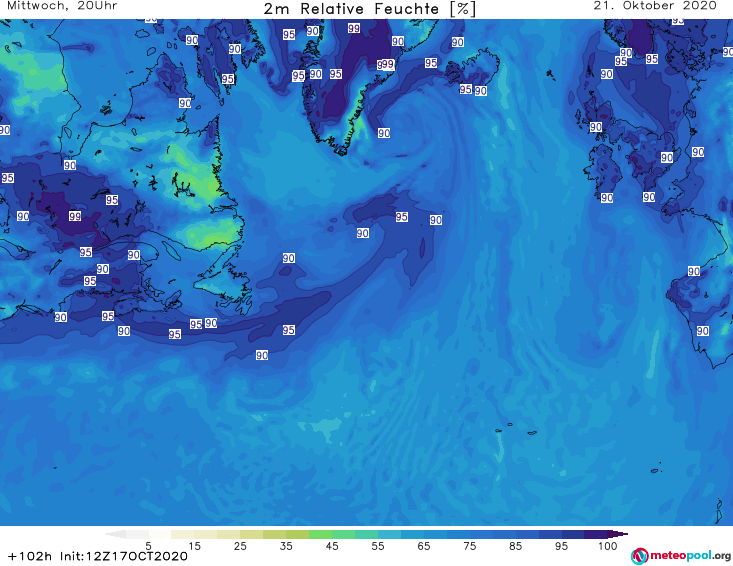The height and width of the screenshot is (566, 733).
Task: Click the '85' legend value
Action: tap(515, 546)
